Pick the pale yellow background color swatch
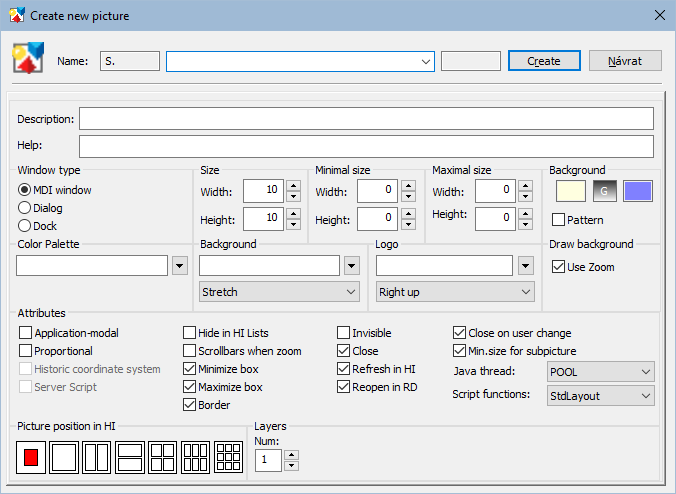 click(x=570, y=192)
